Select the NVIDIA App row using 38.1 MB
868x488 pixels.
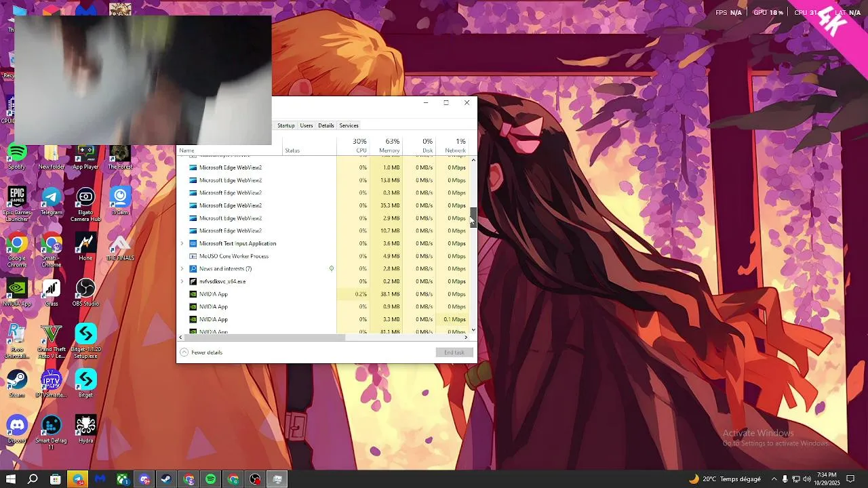pyautogui.click(x=323, y=294)
